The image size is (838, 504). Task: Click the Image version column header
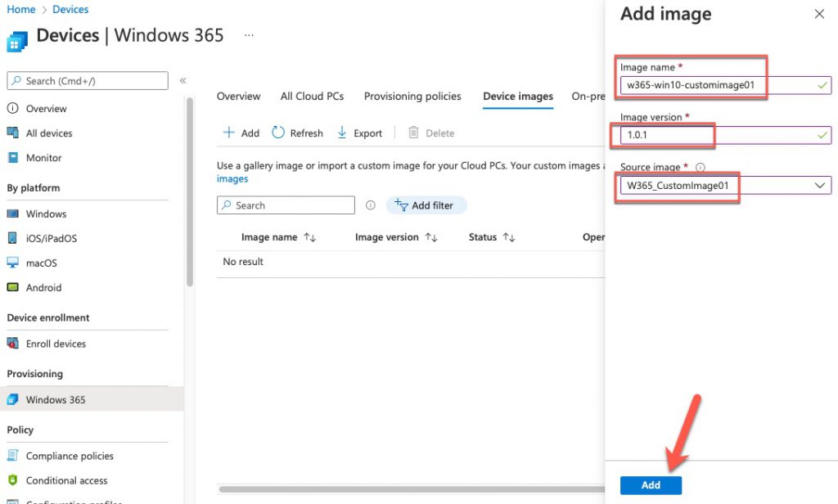point(387,237)
